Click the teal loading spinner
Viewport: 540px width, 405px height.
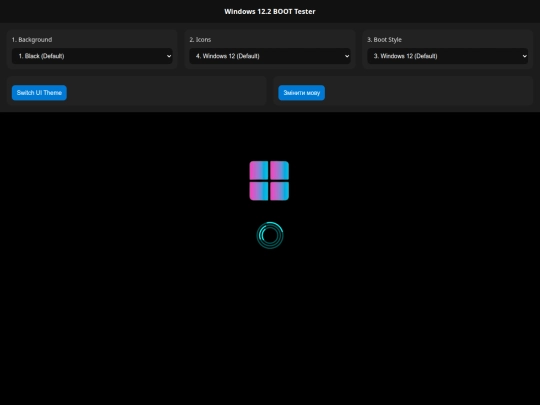tap(270, 235)
